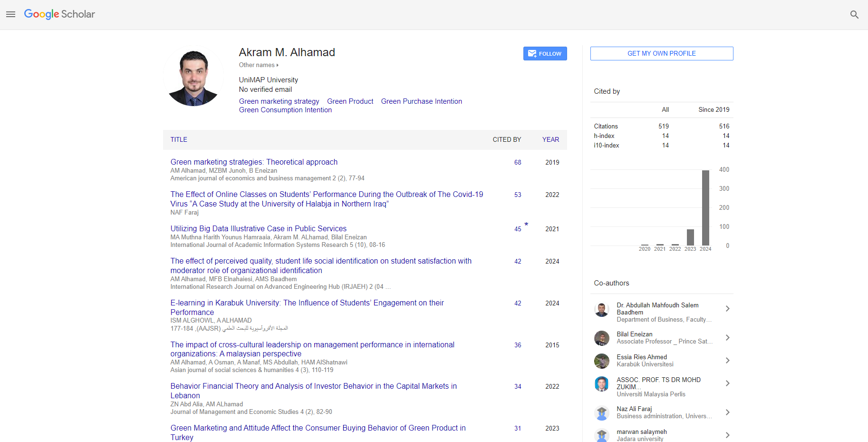Open chevron next to Naz Ali Faraj
The width and height of the screenshot is (868, 442).
coord(727,413)
